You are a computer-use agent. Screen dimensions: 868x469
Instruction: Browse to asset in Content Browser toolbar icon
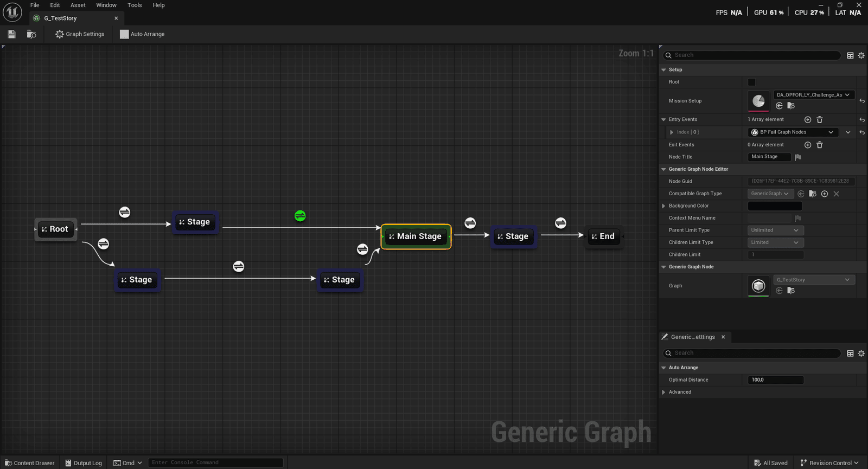point(31,34)
